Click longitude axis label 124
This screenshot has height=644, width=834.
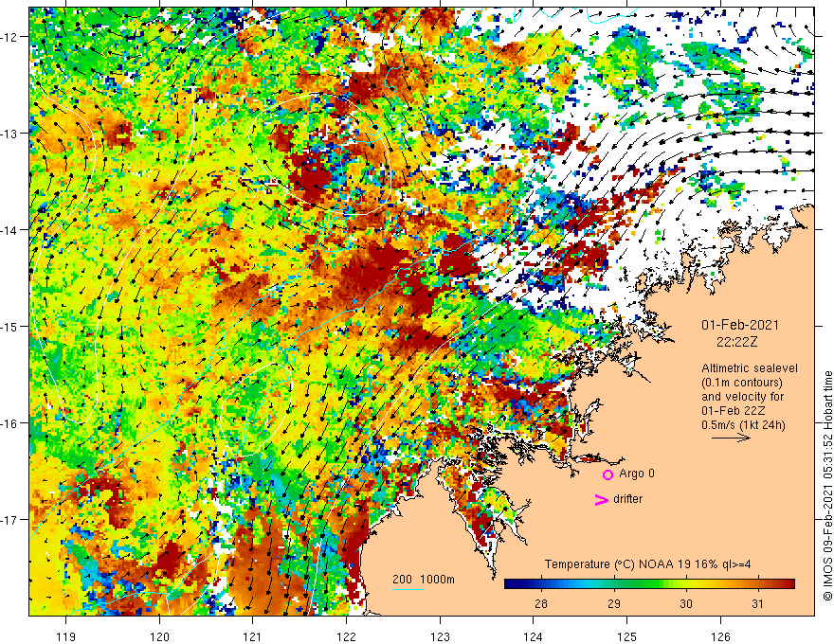pyautogui.click(x=534, y=636)
